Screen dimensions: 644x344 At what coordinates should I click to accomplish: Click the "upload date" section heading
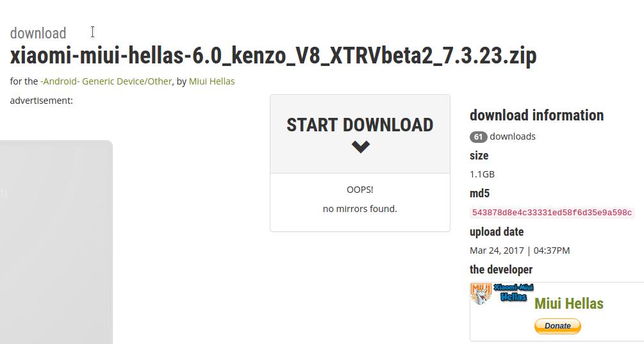[x=496, y=232]
